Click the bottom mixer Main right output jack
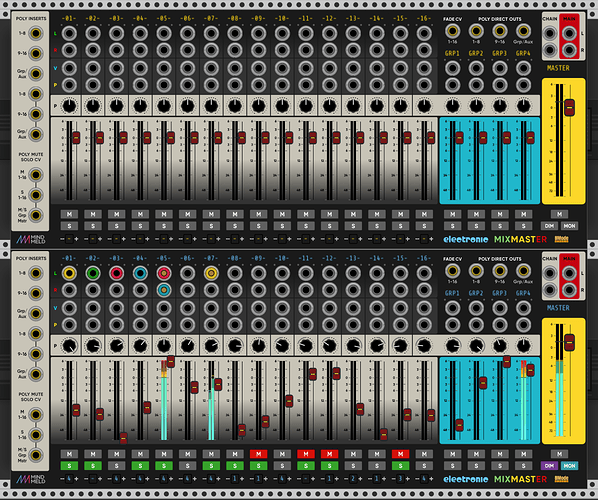 (x=569, y=290)
